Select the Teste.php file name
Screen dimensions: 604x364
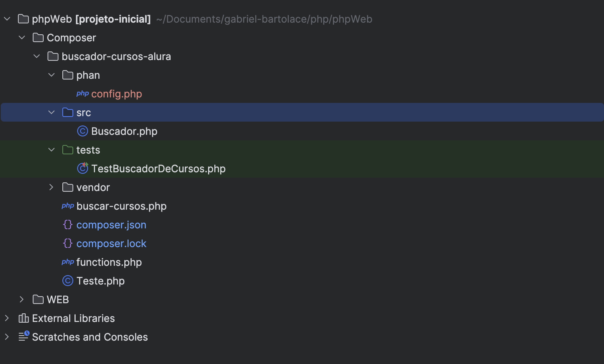pos(101,281)
